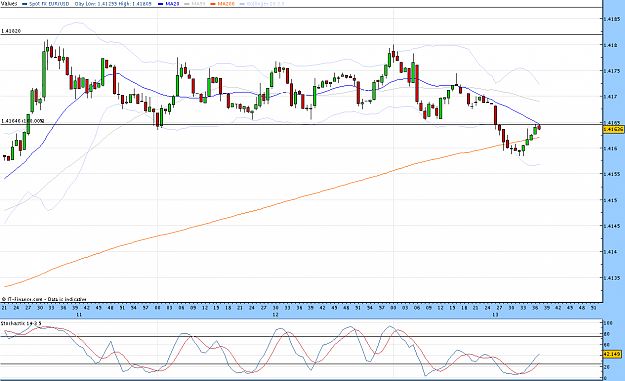Click the Day Low High values text
This screenshot has height=381, width=625.
click(113, 4)
